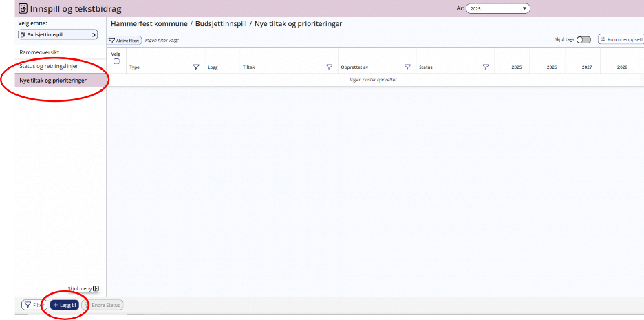Open the Kolonneoppsett column settings
Viewport: 644px width, 320px height.
pos(621,40)
